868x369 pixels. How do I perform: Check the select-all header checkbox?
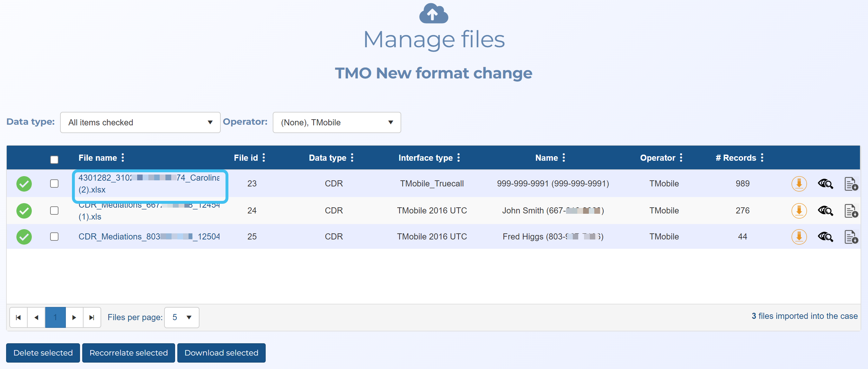pyautogui.click(x=54, y=159)
